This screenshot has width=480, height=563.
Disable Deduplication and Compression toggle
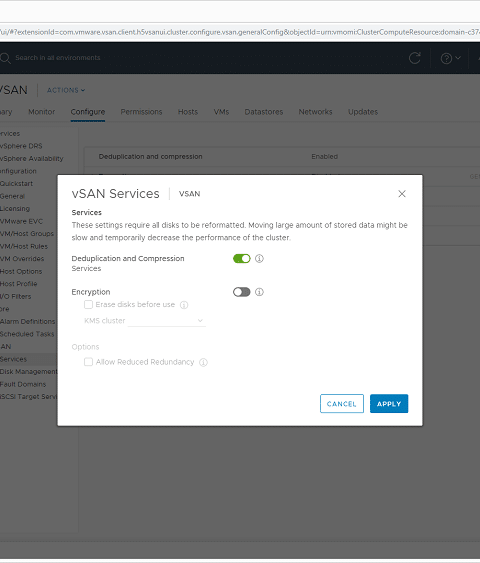coord(242,259)
